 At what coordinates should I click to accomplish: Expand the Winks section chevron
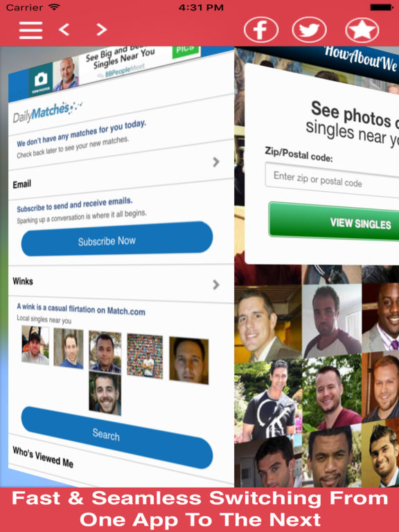[216, 284]
